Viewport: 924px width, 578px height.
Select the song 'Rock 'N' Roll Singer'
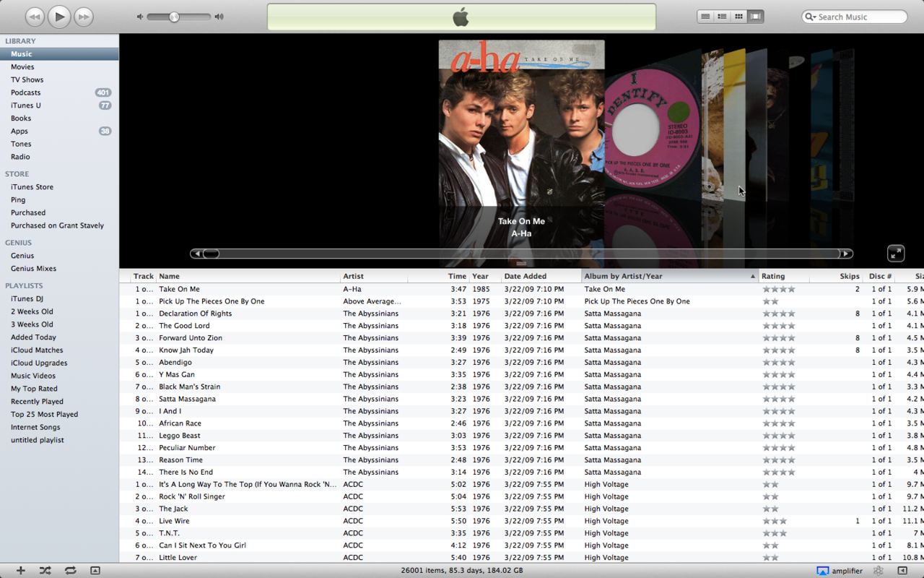click(192, 496)
